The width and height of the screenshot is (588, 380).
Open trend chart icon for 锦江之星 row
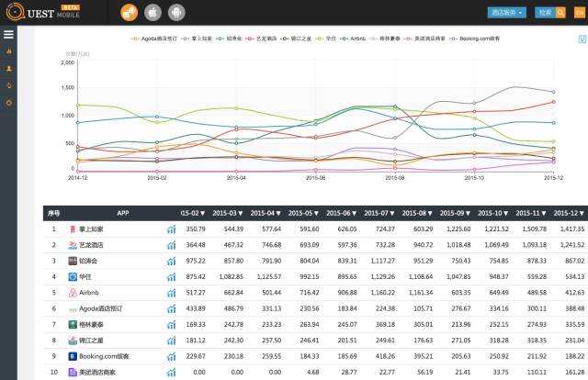coord(172,341)
